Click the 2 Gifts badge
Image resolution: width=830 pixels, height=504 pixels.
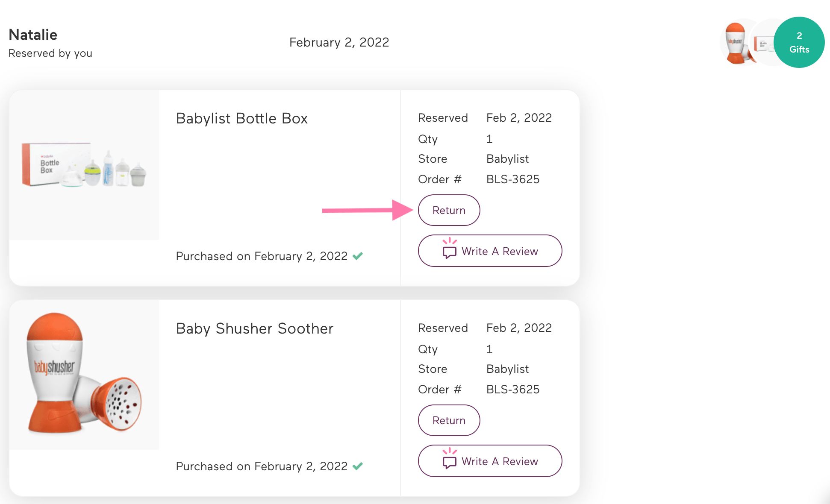tap(799, 42)
